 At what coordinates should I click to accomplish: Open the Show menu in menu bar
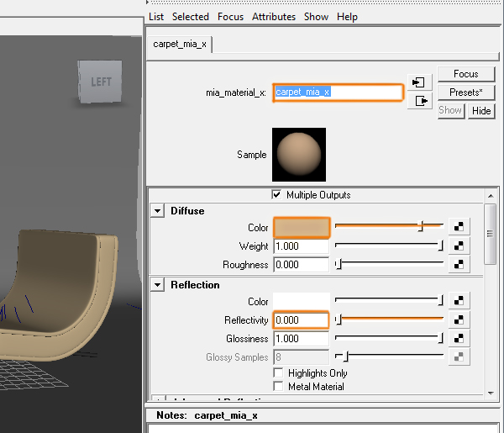tap(317, 17)
